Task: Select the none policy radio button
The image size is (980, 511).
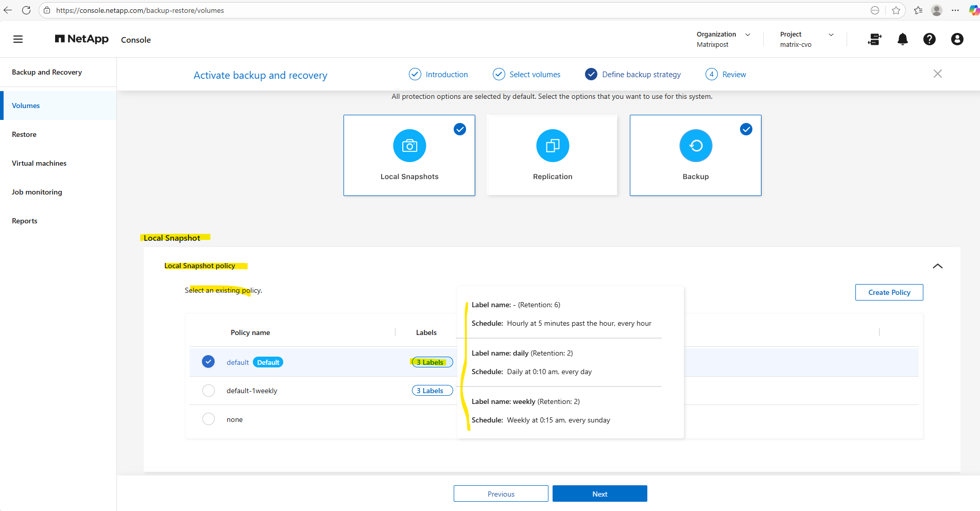Action: [x=209, y=419]
